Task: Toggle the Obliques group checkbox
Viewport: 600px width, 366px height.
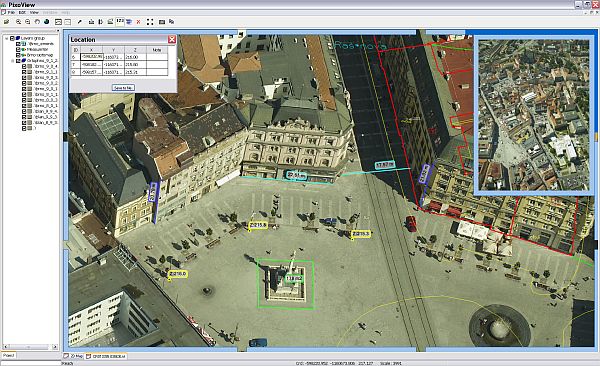Action: click(x=18, y=61)
